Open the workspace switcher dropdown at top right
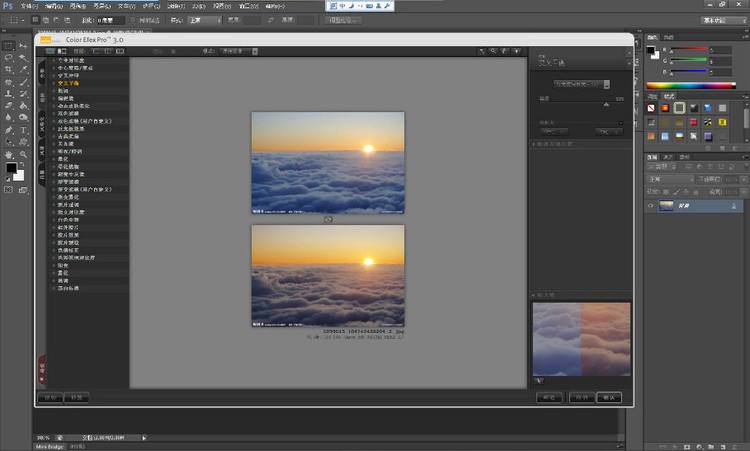Screen dimensions: 750x451 coord(723,19)
